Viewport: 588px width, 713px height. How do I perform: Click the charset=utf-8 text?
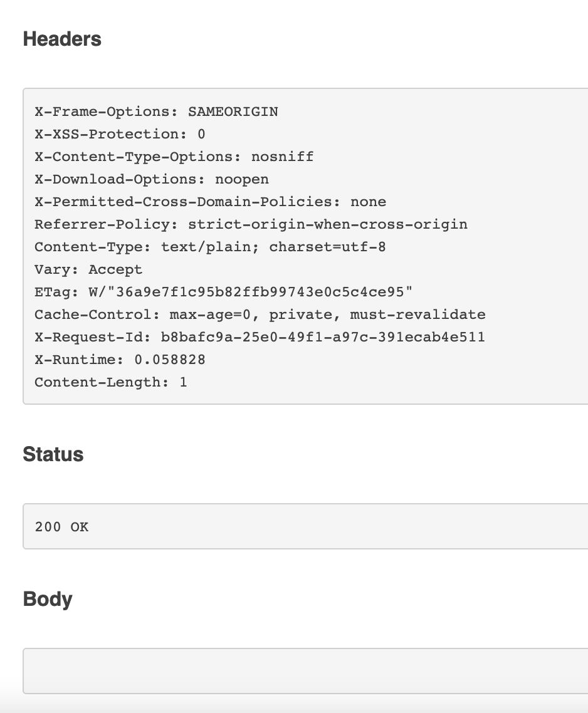point(327,247)
